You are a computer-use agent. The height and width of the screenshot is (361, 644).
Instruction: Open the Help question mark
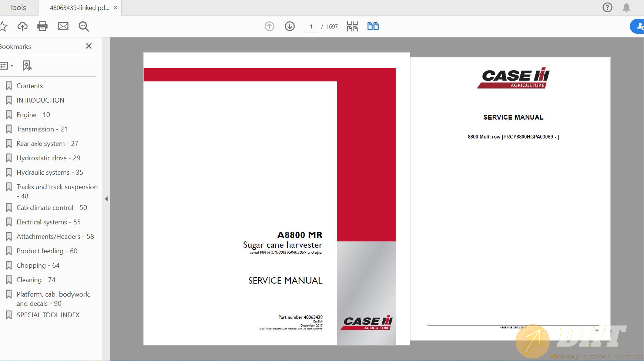607,7
